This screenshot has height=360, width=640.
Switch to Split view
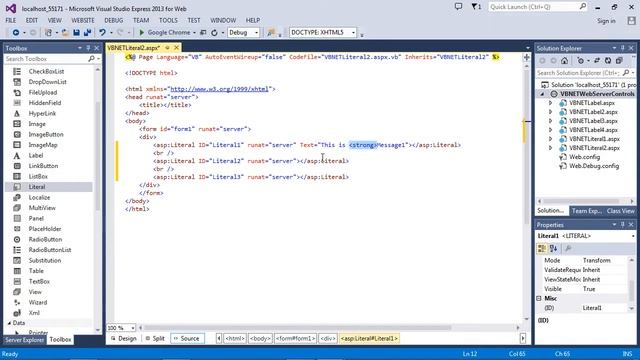tap(155, 338)
